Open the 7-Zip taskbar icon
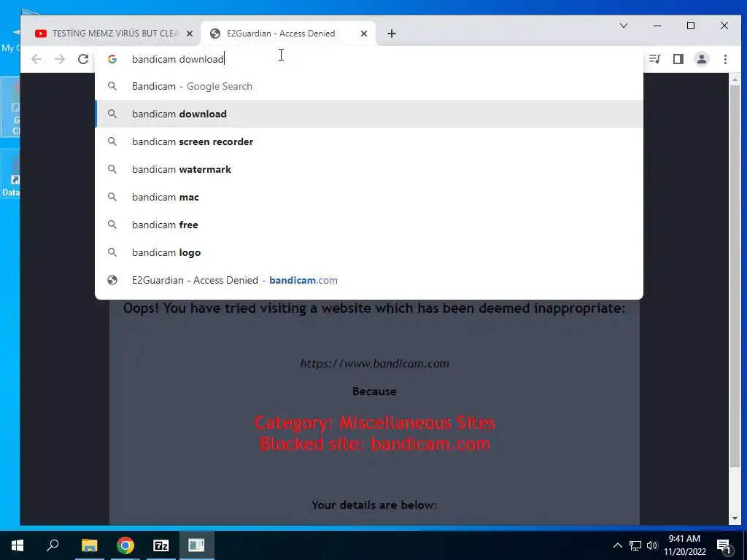This screenshot has width=747, height=560. click(x=161, y=545)
